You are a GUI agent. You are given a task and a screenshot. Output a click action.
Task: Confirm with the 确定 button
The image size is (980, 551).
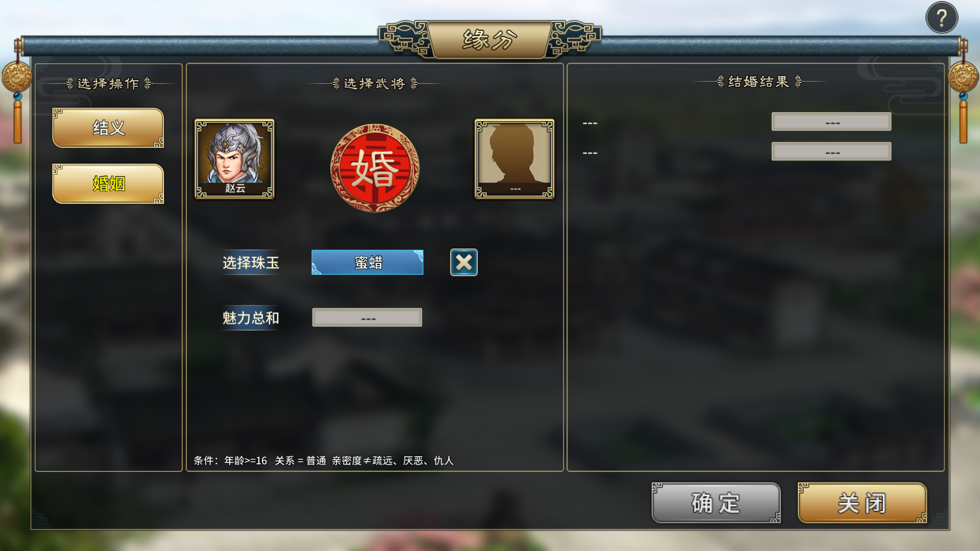[x=716, y=503]
